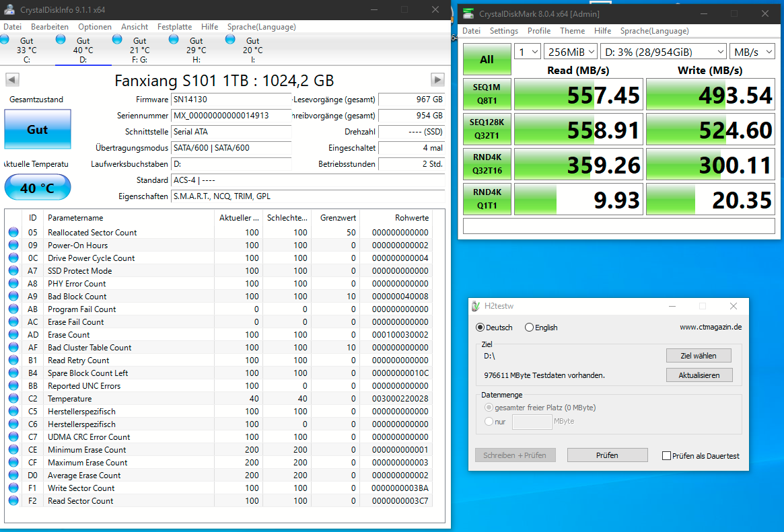Image resolution: width=784 pixels, height=532 pixels.
Task: Select the Deutsch language radio button
Action: coord(480,328)
